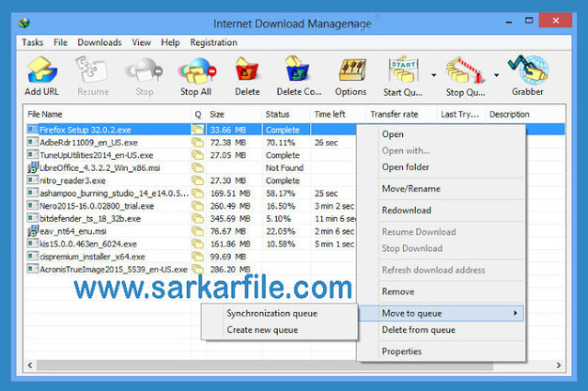Expand the Start Queue dropdown arrow
This screenshot has height=391, width=588.
434,75
